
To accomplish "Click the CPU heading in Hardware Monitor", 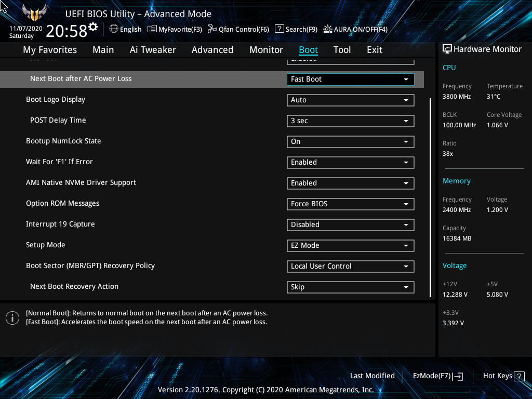I will [x=449, y=68].
